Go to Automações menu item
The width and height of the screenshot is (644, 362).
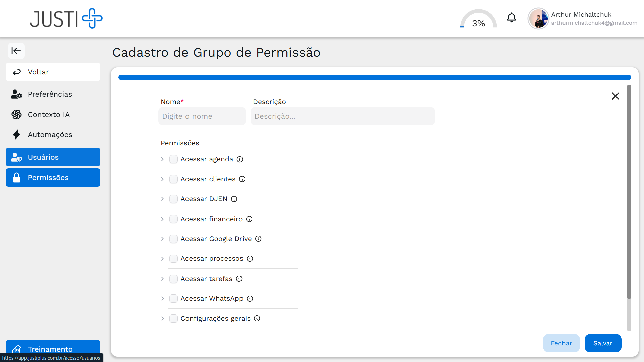(x=50, y=135)
